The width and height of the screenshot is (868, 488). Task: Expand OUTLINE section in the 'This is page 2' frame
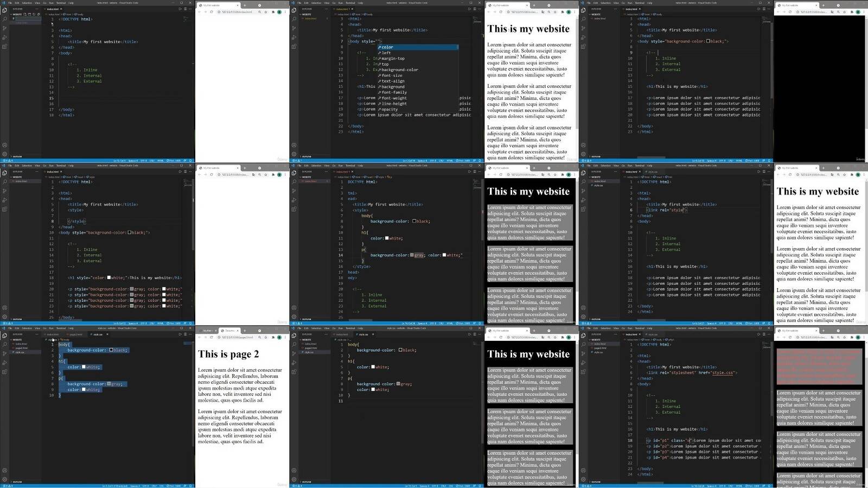pos(17,481)
